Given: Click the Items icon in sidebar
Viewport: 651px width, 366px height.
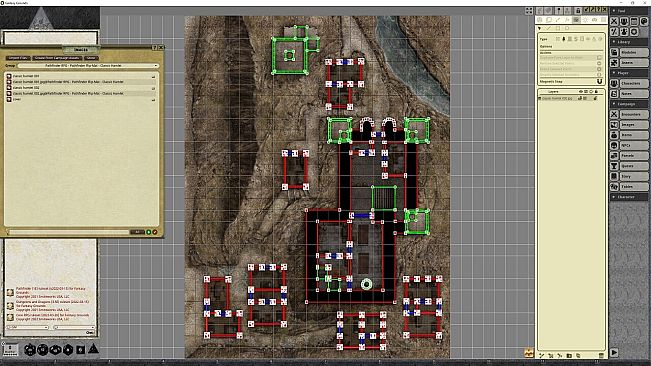Looking at the screenshot, I should tap(614, 135).
